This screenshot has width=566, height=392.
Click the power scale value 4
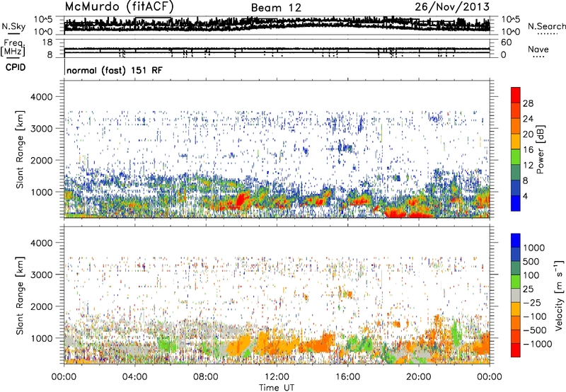click(525, 196)
